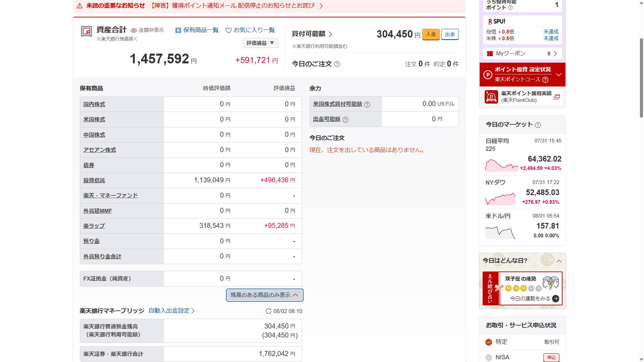Click the help icon beside 投資可能ポイント

pos(511,8)
